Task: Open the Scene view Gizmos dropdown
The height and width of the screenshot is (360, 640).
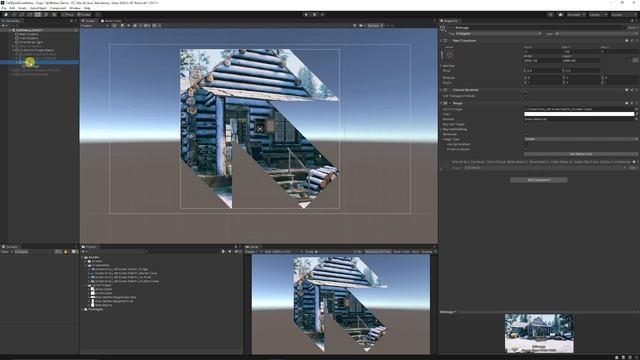Action: coord(376,26)
